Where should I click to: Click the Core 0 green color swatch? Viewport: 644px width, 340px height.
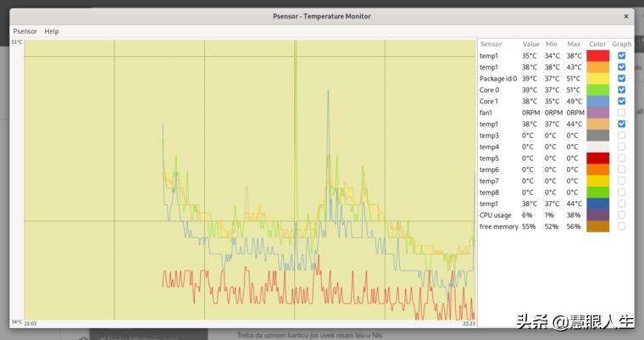pyautogui.click(x=597, y=90)
